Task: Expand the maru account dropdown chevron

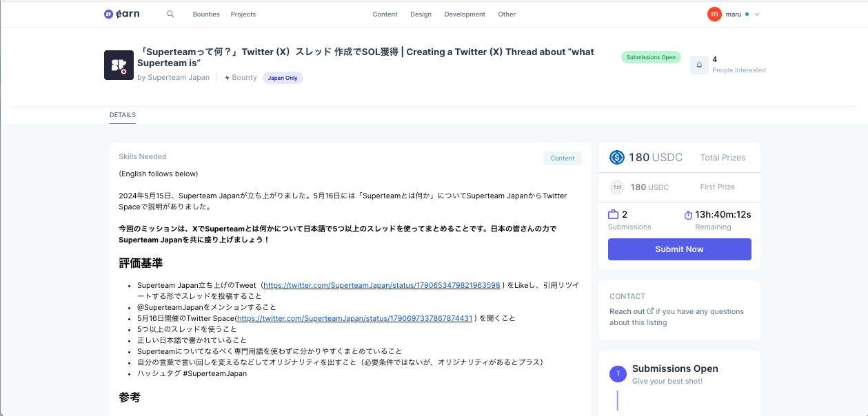Action: point(757,14)
